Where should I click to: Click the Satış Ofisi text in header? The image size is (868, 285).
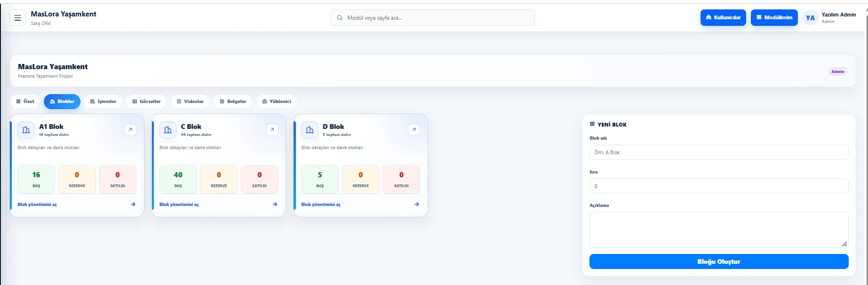click(41, 24)
